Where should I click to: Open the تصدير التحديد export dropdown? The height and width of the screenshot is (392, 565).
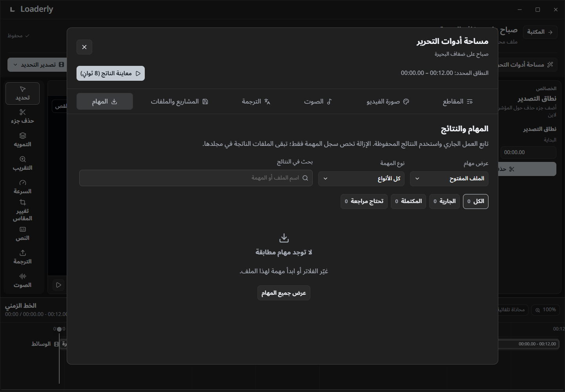coord(38,65)
